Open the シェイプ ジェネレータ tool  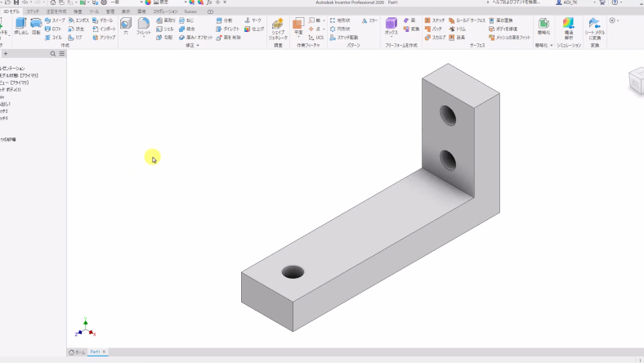click(278, 27)
